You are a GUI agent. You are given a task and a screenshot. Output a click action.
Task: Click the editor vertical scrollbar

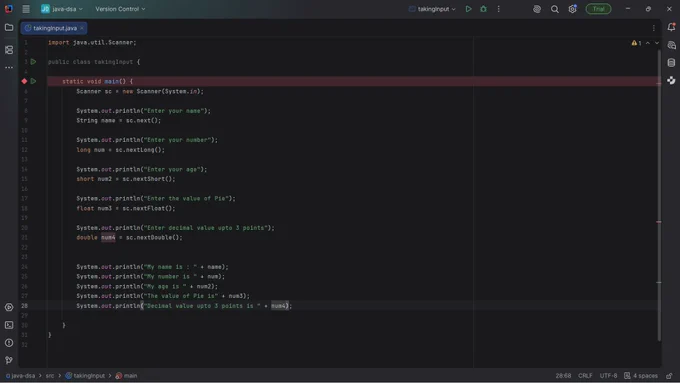pos(659,195)
